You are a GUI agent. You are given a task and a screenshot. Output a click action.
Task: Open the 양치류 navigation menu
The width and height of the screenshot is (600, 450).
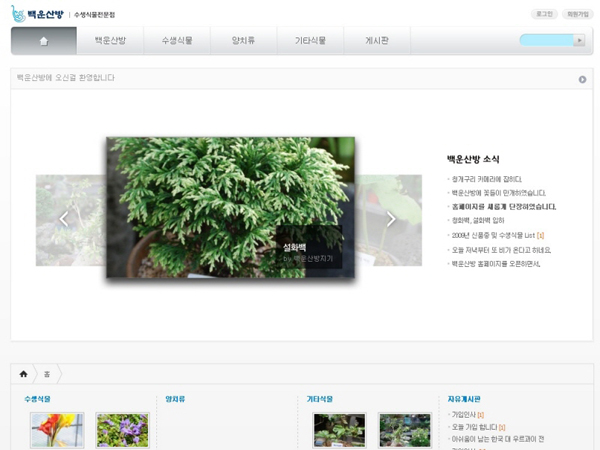(243, 41)
